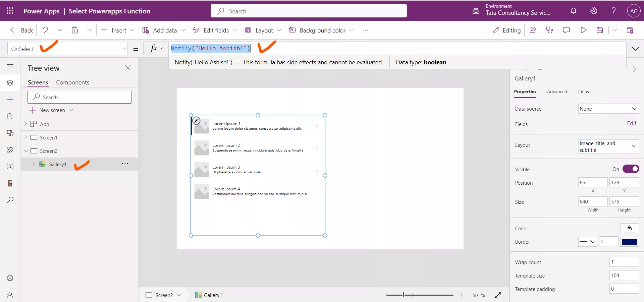The width and height of the screenshot is (644, 302).
Task: Click the Editing mode button
Action: 506,30
